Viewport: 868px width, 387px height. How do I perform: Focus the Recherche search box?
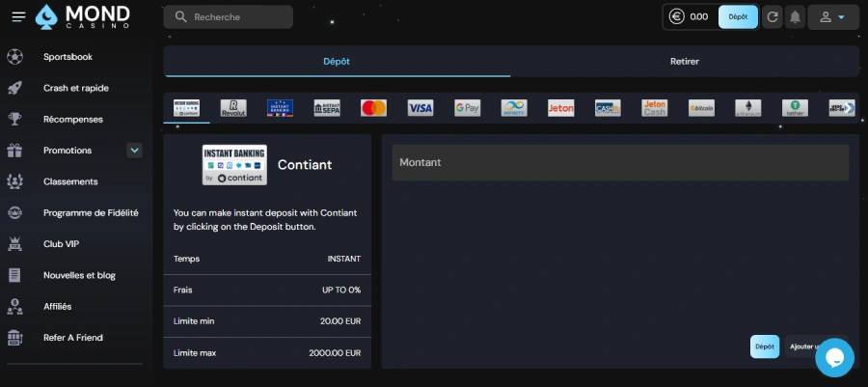pyautogui.click(x=228, y=17)
